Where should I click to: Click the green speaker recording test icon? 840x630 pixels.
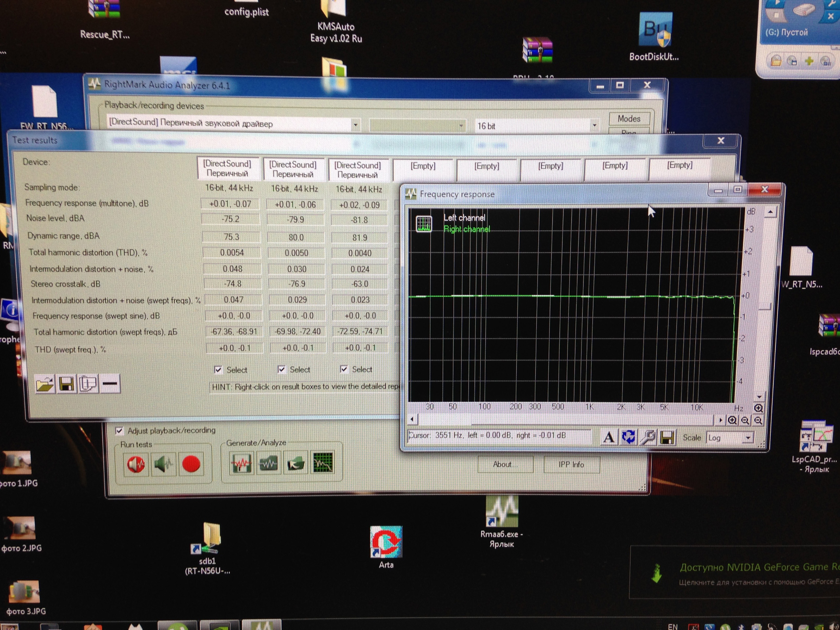[x=164, y=464]
